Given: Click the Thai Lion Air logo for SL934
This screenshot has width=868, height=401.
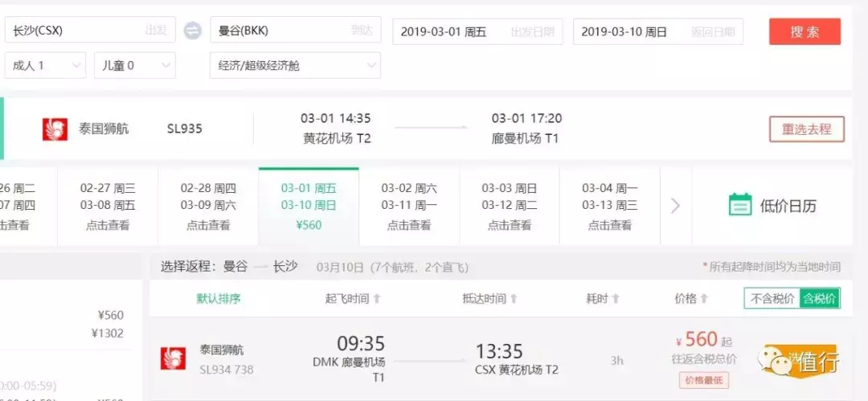Looking at the screenshot, I should [x=173, y=358].
